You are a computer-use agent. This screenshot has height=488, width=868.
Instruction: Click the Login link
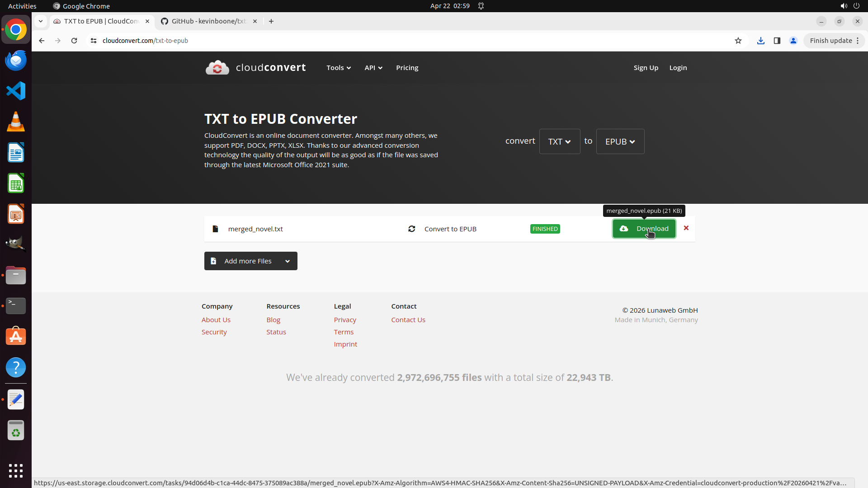coord(678,68)
